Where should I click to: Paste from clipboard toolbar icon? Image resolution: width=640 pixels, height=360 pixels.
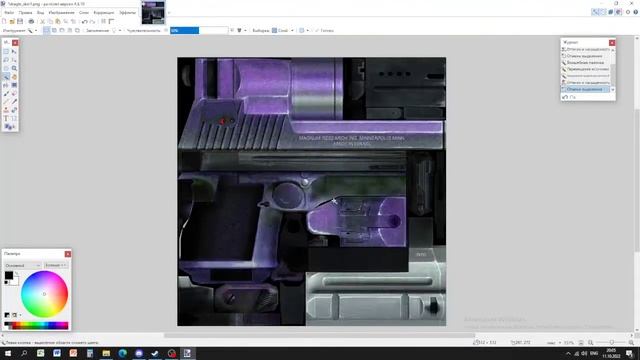pos(58,21)
